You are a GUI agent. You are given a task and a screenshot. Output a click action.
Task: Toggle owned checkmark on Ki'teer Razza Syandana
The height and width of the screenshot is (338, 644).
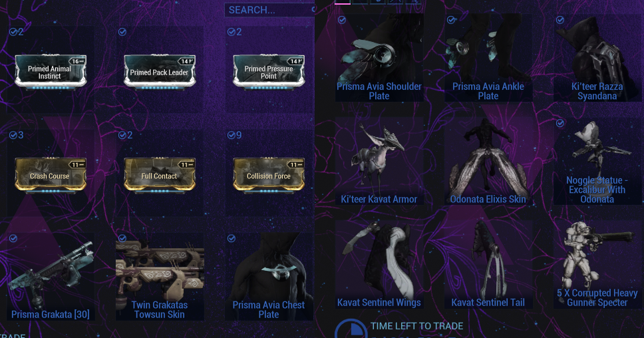560,20
